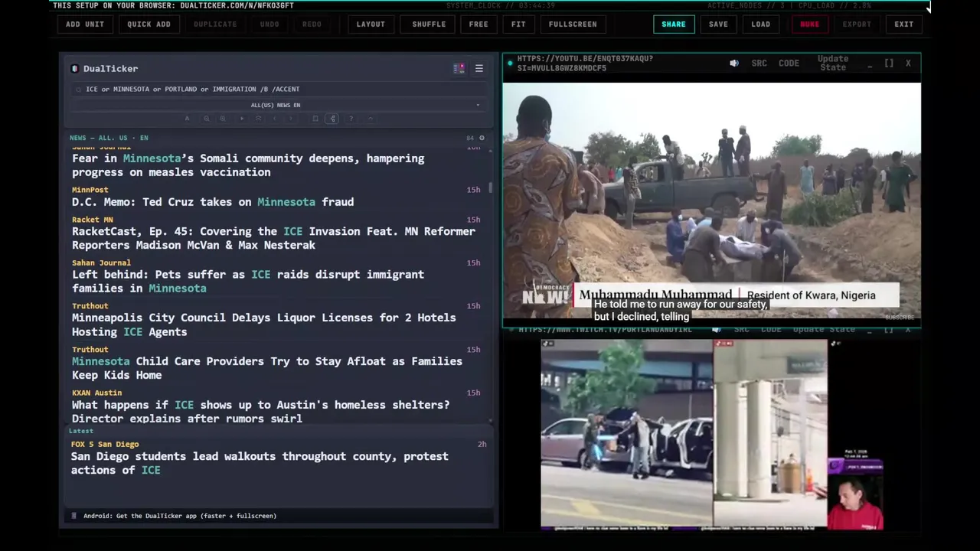Select FIT layout mode
This screenshot has height=551, width=980.
[518, 24]
